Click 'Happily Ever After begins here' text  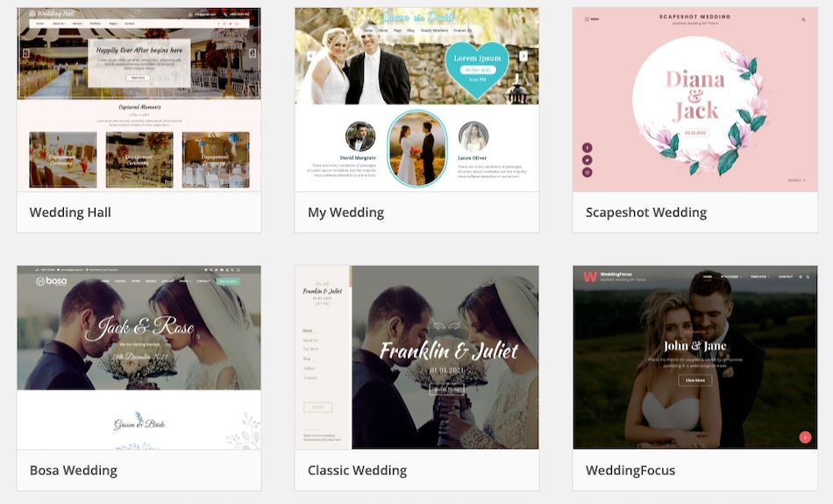(x=139, y=50)
